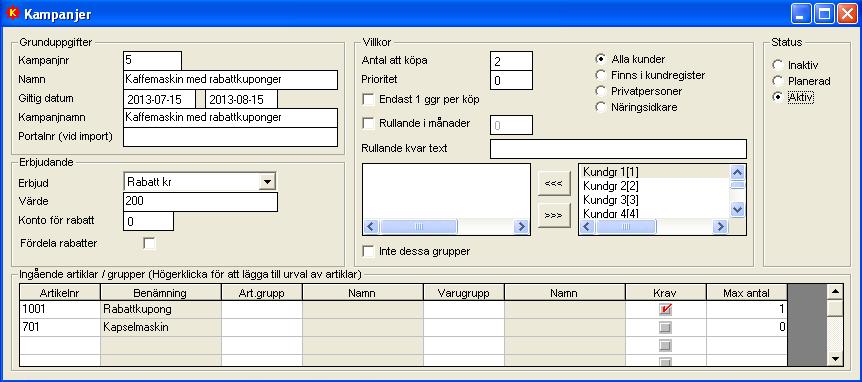Uncheck Krav checkbox for Rabattkupong row

666,309
